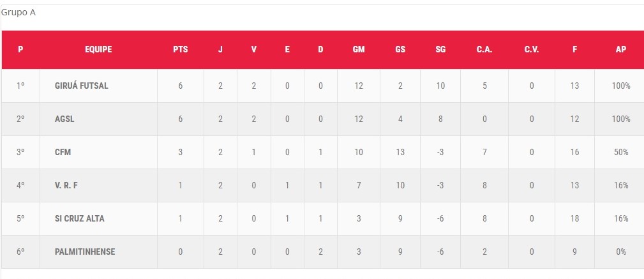Viewport: 644px width, 279px height.
Task: Click the GS column header
Action: coord(400,50)
